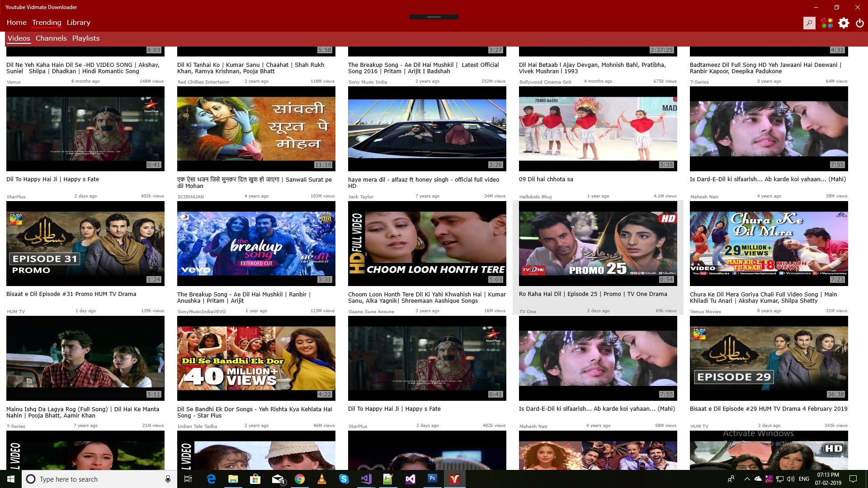Open Ro Raha Hai Dil Episode 25 thumbnail
868x488 pixels.
click(598, 244)
